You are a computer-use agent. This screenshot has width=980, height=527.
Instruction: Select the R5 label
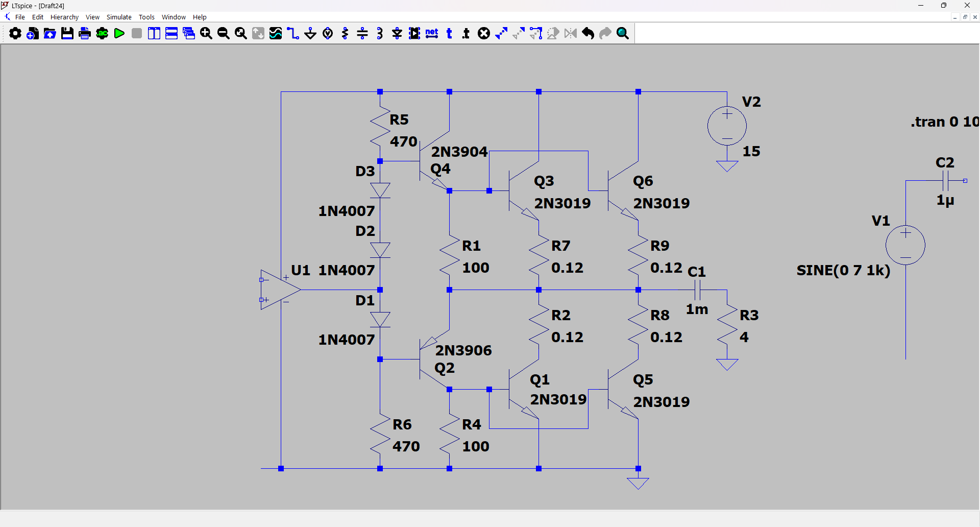pyautogui.click(x=399, y=119)
